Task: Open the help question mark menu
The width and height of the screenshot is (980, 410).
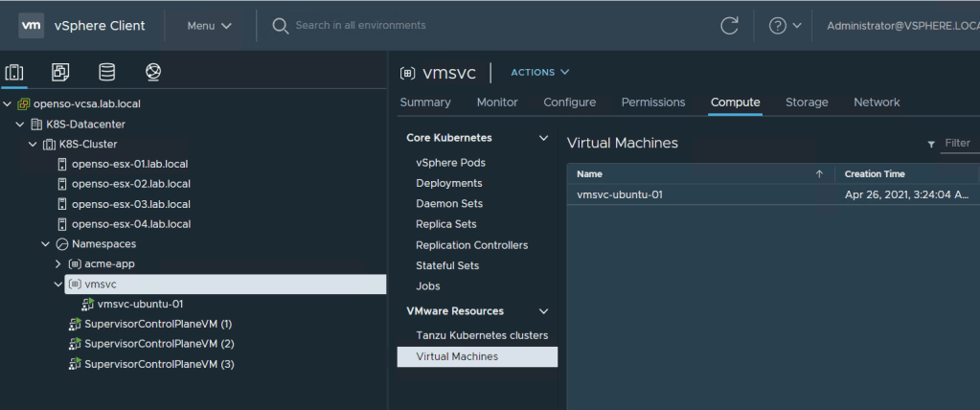Action: [x=784, y=26]
